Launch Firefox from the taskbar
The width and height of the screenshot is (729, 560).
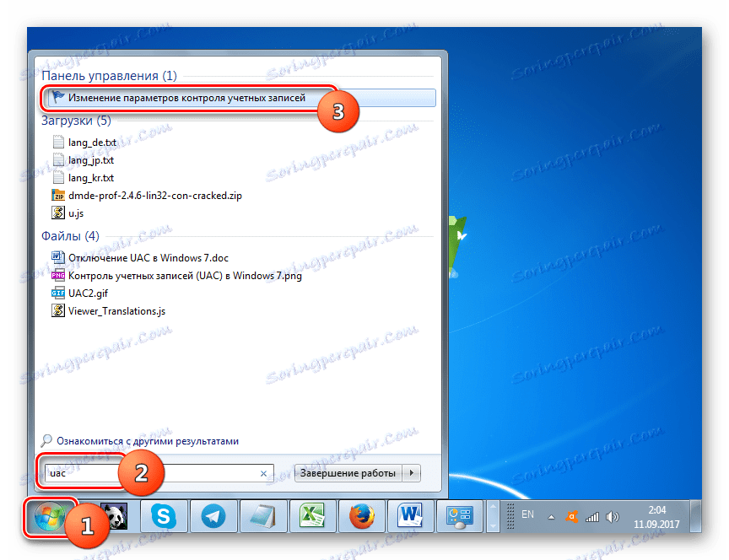[x=362, y=516]
